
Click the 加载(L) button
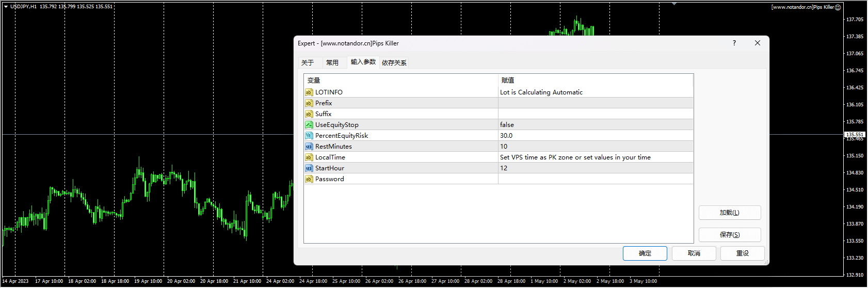729,213
